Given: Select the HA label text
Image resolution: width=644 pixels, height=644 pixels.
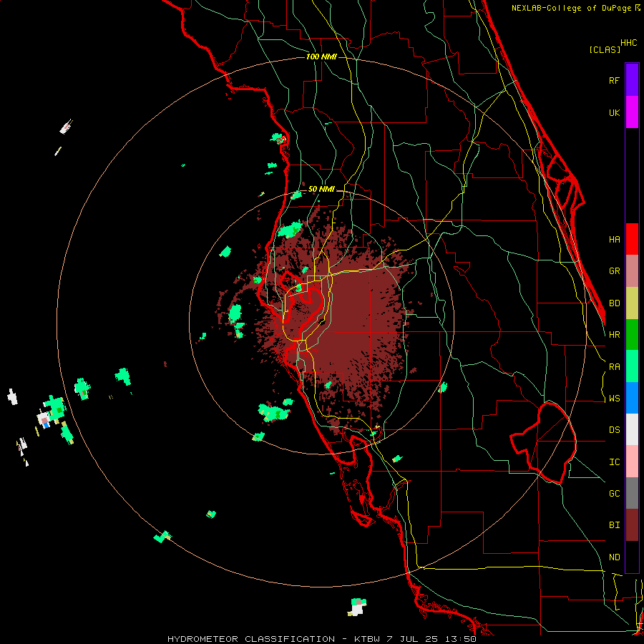Looking at the screenshot, I should click(614, 239).
